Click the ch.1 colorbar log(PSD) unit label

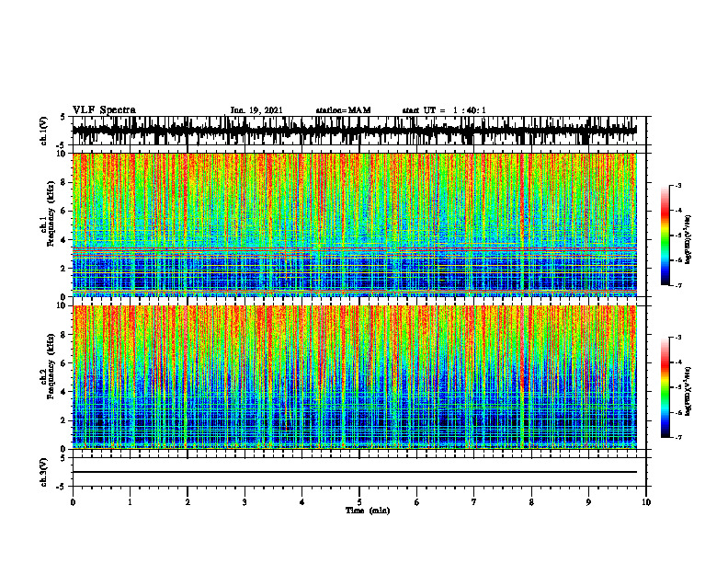click(688, 240)
